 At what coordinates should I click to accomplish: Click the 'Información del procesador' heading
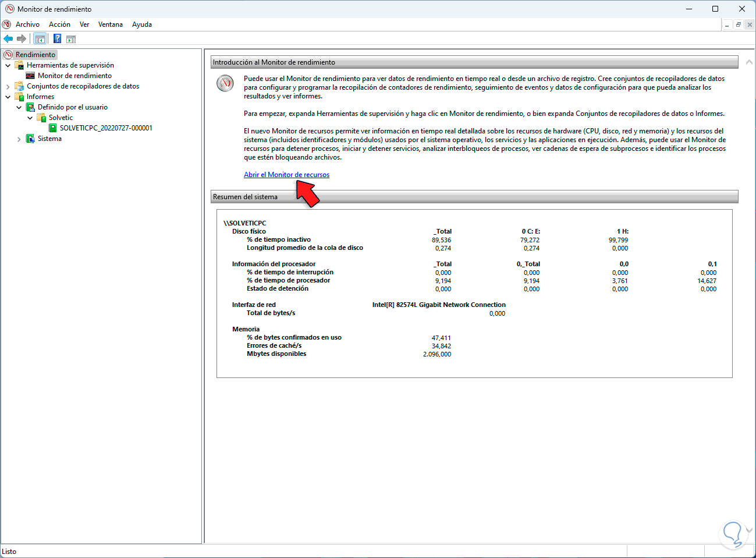(x=274, y=264)
